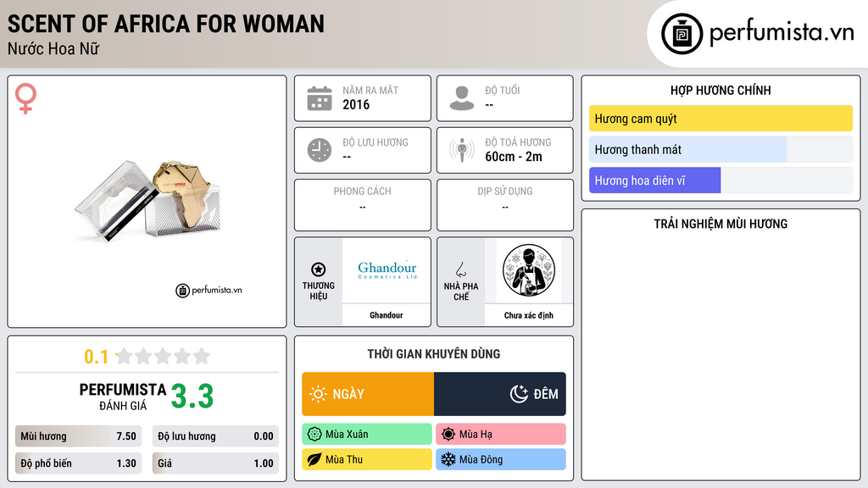Click the Hợp hương chính heading
The image size is (868, 488).
[721, 90]
